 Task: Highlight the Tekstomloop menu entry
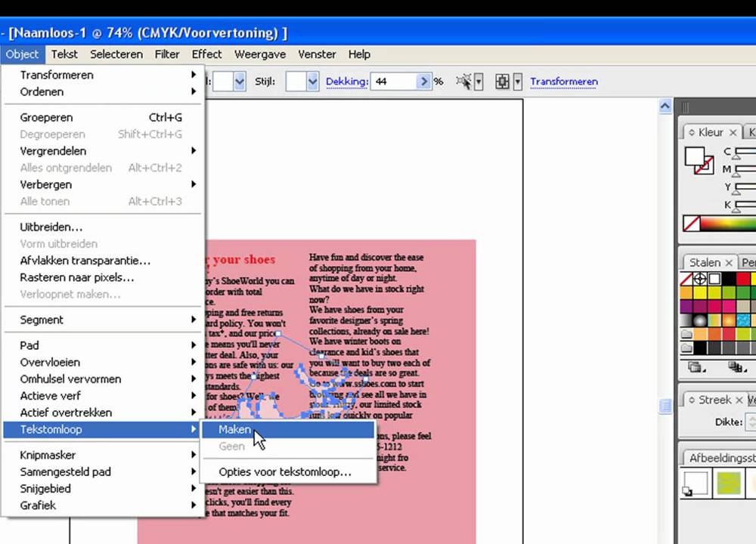[102, 429]
